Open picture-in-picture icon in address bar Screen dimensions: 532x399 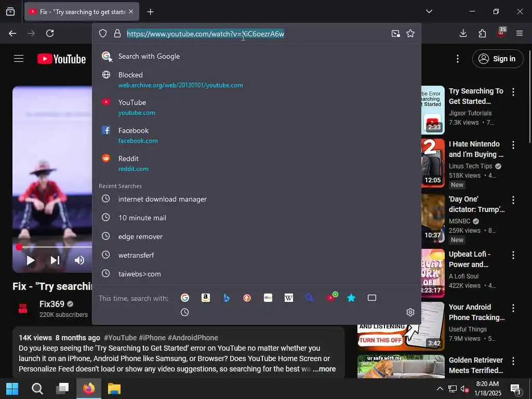395,33
